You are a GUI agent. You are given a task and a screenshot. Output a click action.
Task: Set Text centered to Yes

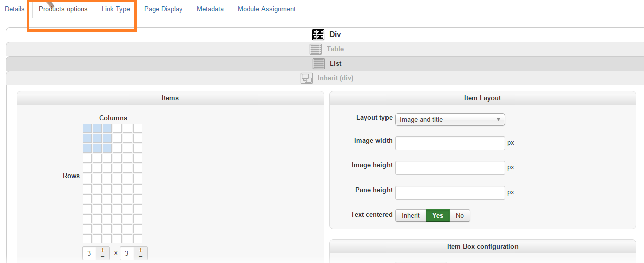[x=438, y=215]
